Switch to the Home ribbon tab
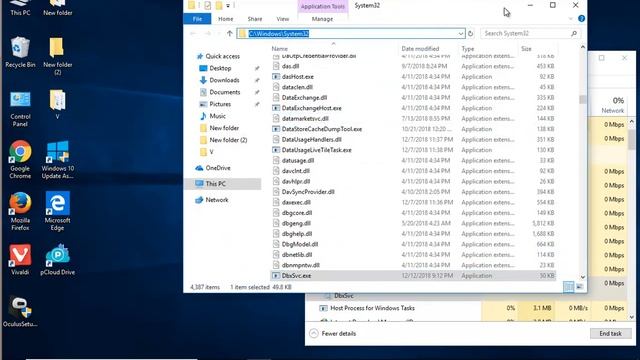This screenshot has height=360, width=640. (x=225, y=19)
